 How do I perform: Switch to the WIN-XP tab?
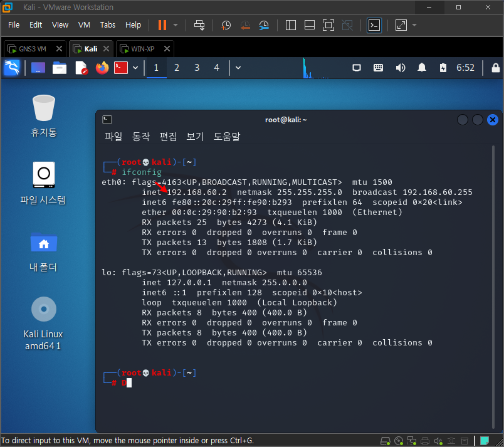point(143,49)
